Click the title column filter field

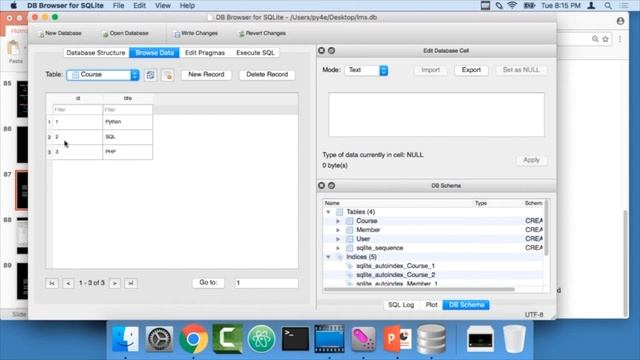coord(128,110)
